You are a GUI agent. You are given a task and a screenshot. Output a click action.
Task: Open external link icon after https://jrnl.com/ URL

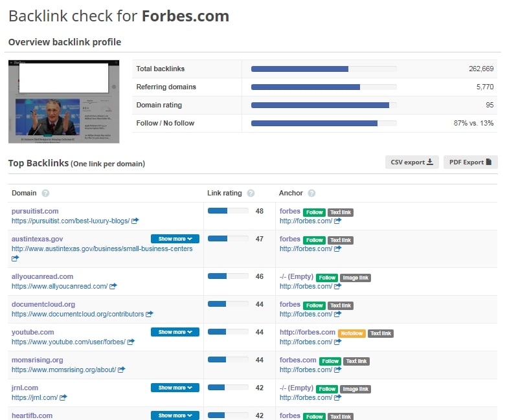pyautogui.click(x=63, y=397)
